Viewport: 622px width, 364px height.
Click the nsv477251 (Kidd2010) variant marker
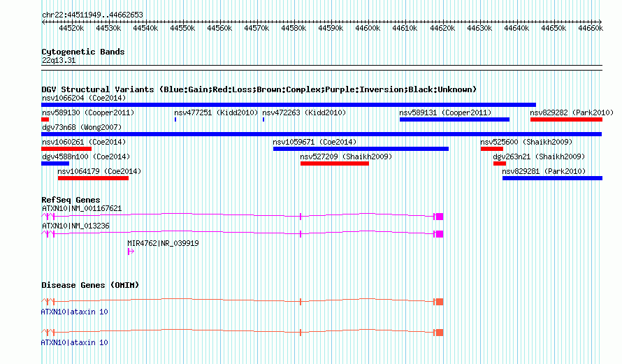[175, 119]
